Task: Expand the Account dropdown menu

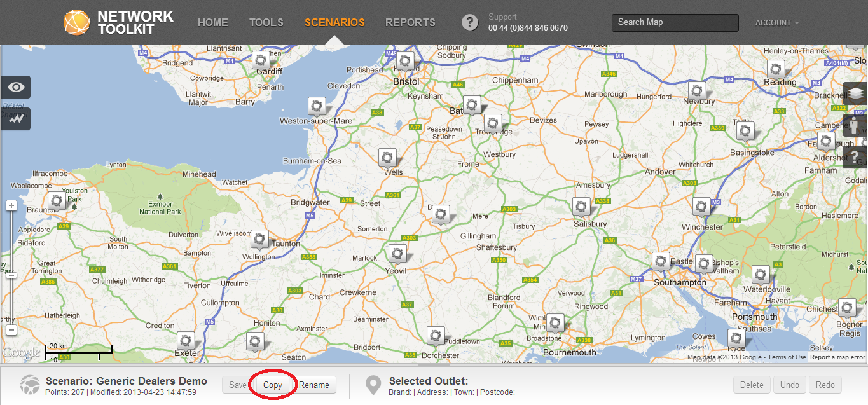Action: pos(776,23)
